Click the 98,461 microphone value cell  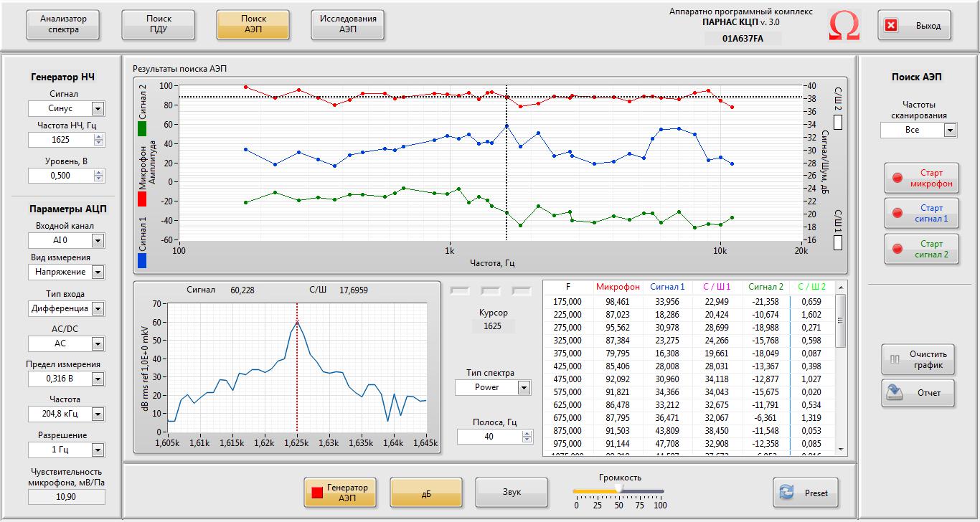click(x=618, y=302)
